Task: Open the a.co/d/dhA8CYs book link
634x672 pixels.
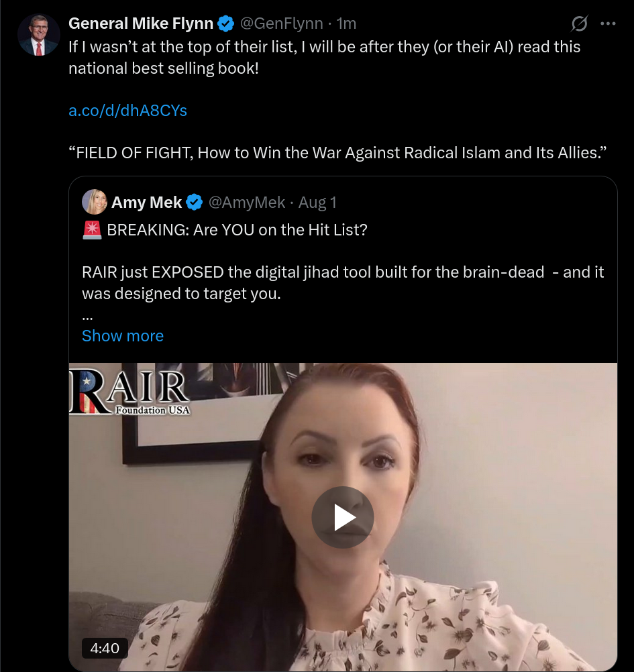Action: 127,111
